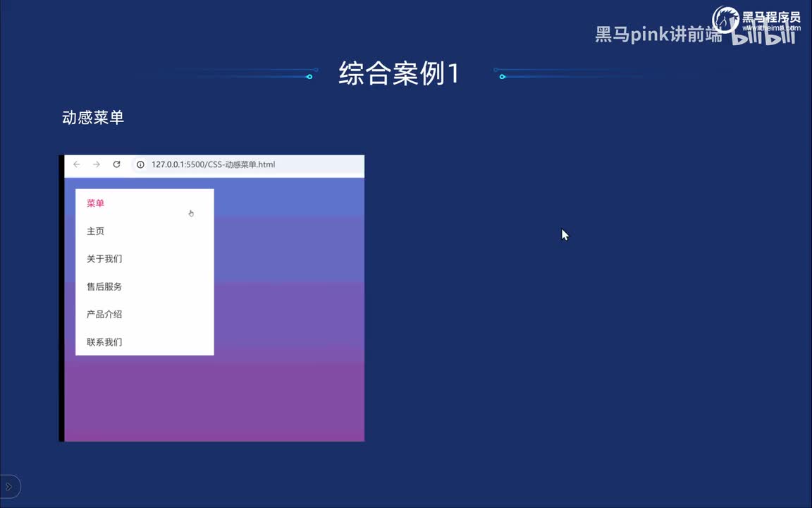Click the address bar URL 127.0.0.1:5500
The width and height of the screenshot is (812, 508).
tap(213, 164)
